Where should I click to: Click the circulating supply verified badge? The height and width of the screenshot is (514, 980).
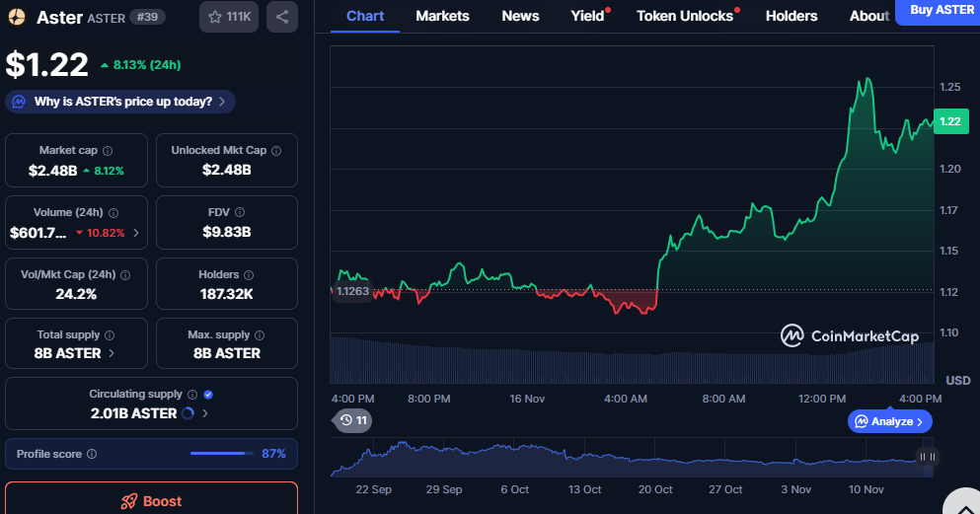pos(207,395)
